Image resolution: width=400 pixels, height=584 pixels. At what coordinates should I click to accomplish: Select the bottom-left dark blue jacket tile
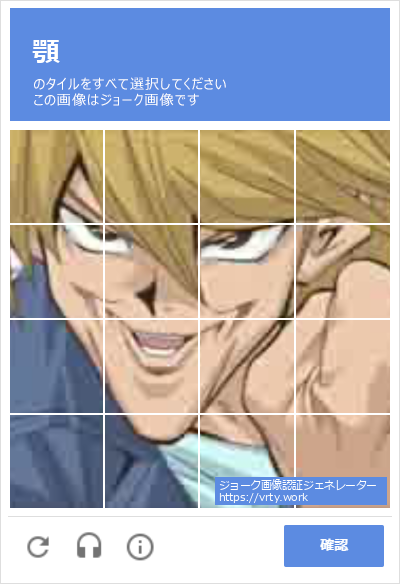56,461
